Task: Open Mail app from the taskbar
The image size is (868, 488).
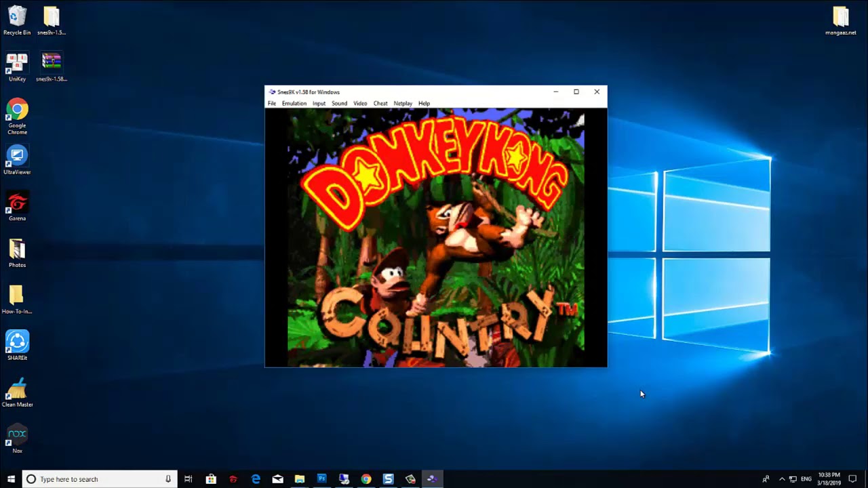Action: coord(277,479)
